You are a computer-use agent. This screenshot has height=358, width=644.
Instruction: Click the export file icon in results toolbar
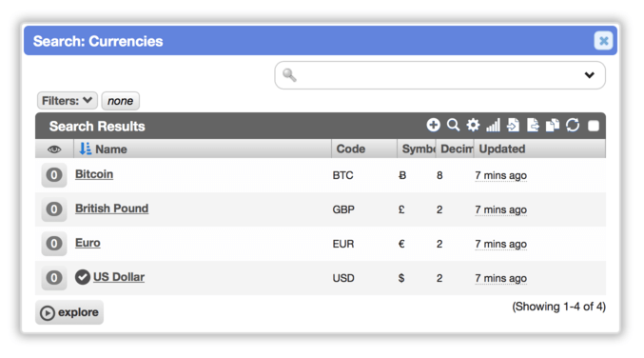coord(533,125)
